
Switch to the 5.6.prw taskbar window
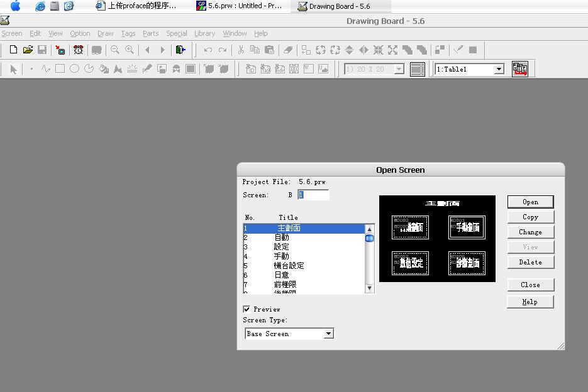point(239,6)
